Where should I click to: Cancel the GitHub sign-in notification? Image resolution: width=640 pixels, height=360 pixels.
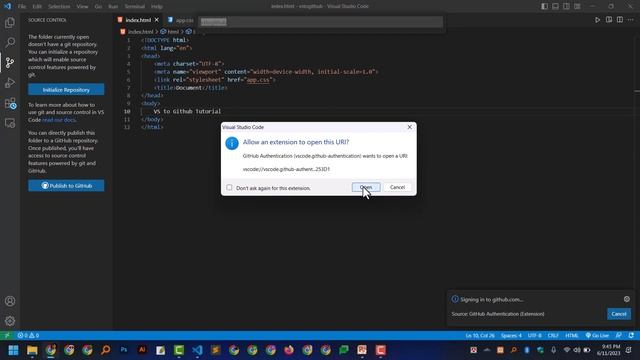click(619, 314)
